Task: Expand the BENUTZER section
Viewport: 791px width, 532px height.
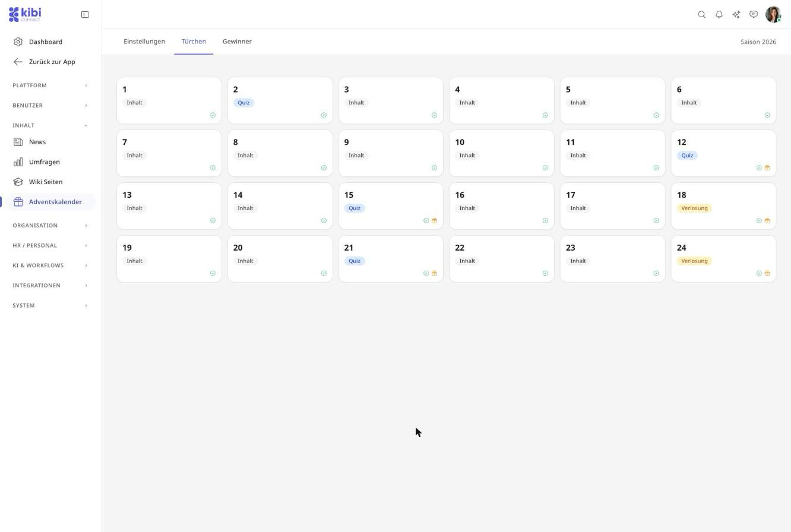Action: pos(50,106)
